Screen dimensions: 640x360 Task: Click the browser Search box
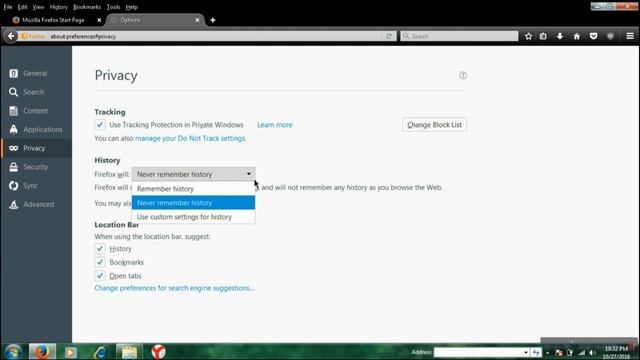pyautogui.click(x=459, y=36)
